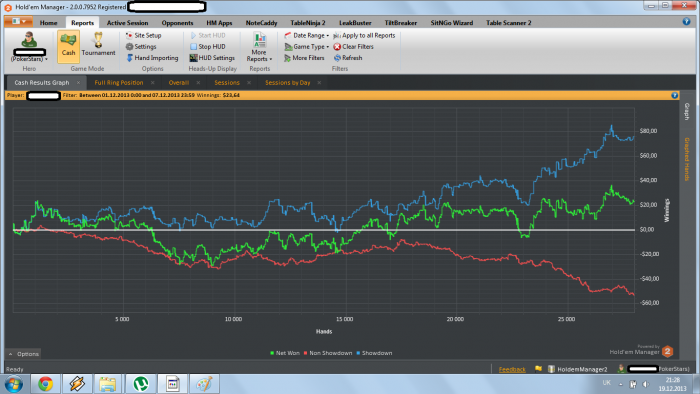Screen dimensions: 700x394
Task: Switch to the Overall report tab
Action: point(179,83)
